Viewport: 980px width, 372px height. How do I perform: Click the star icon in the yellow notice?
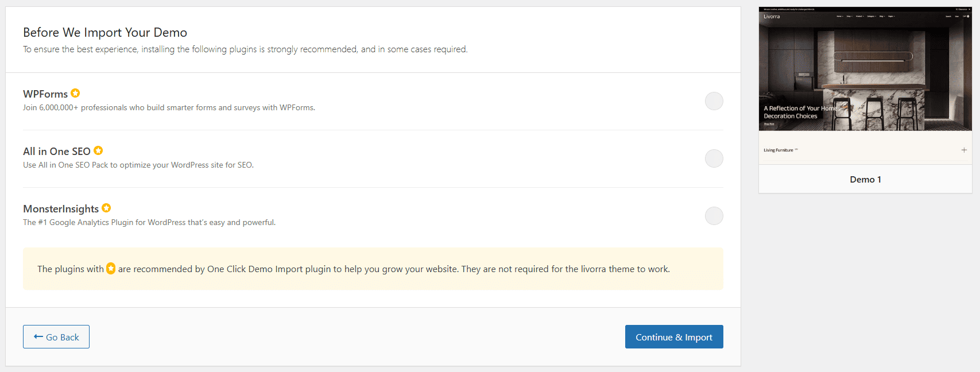pos(111,268)
